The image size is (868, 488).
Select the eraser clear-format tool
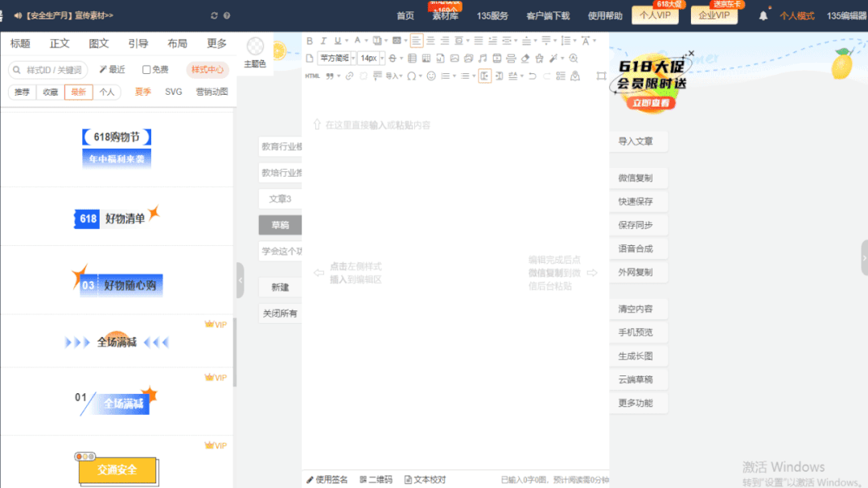pyautogui.click(x=525, y=59)
